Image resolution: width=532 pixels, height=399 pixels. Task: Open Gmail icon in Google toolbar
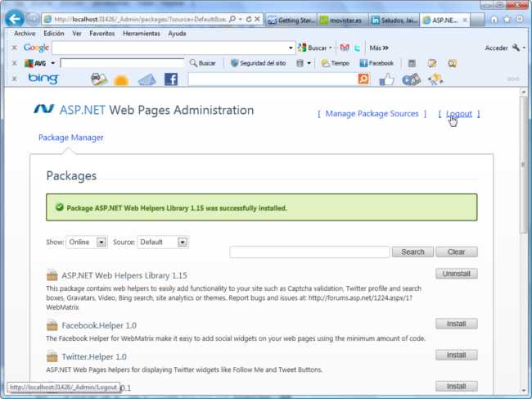[x=345, y=48]
